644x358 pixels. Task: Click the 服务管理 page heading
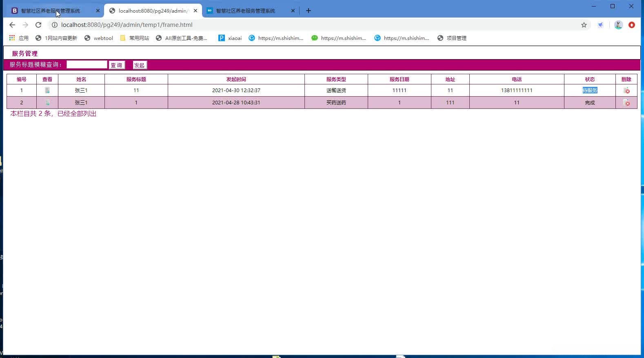[x=25, y=53]
